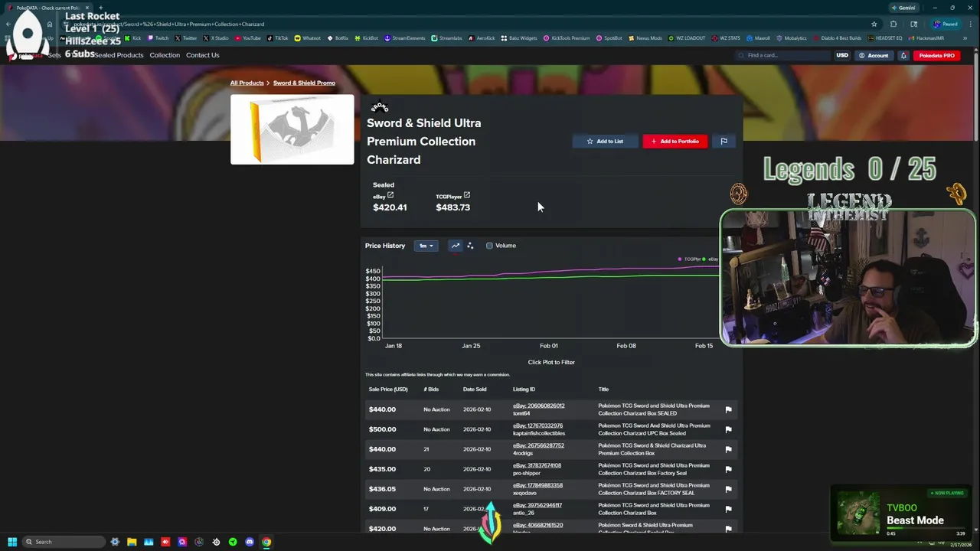The height and width of the screenshot is (551, 980).
Task: Click the TCGPlayer price value $483.73
Action: pos(452,207)
